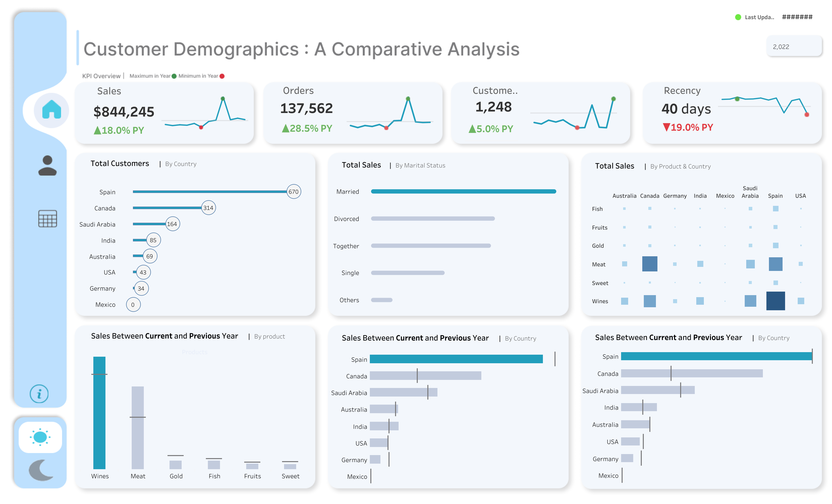Select the Orders KPI value 137,562
Screen dimensions: 832x504
click(306, 108)
